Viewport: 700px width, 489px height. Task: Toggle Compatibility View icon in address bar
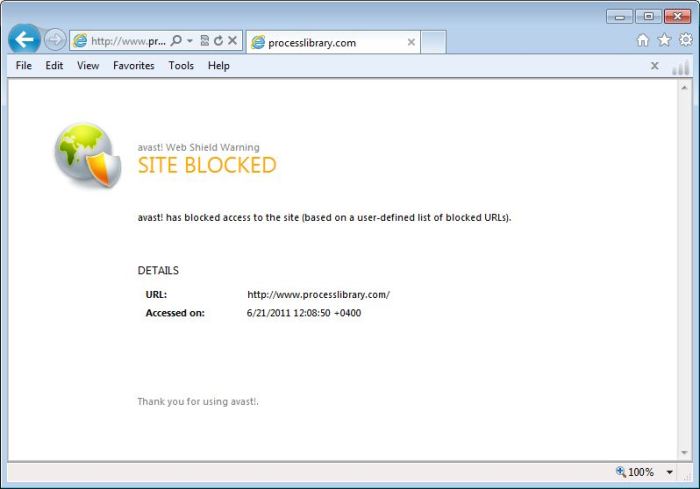coord(204,41)
